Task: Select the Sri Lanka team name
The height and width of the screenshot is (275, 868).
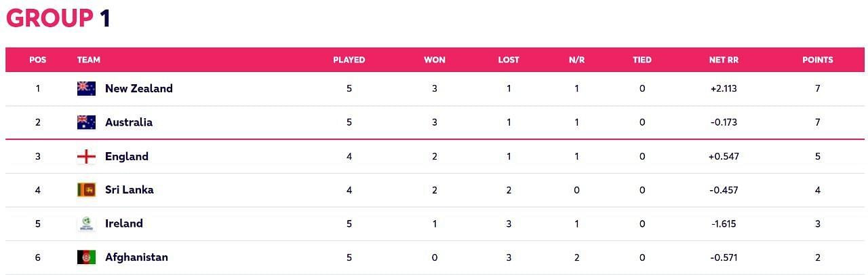Action: 130,190
